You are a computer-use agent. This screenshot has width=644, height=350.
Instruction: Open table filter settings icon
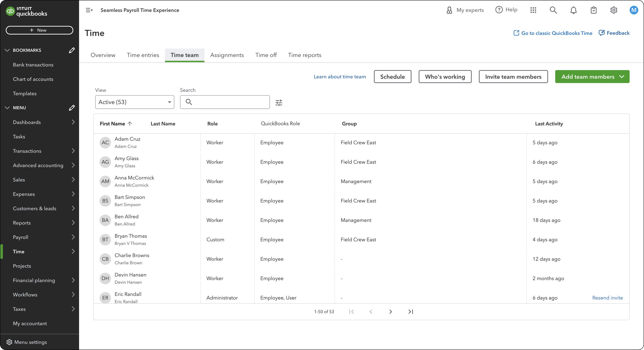click(x=279, y=103)
